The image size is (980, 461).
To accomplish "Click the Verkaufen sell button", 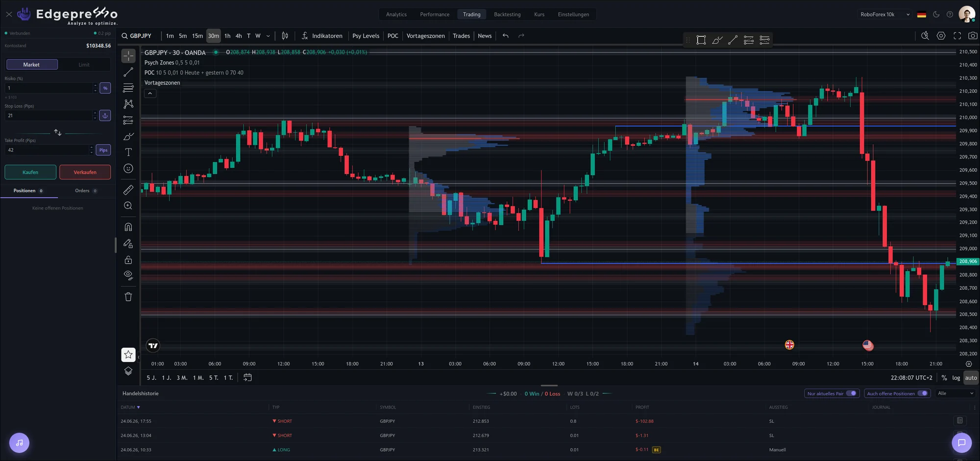I will click(85, 172).
